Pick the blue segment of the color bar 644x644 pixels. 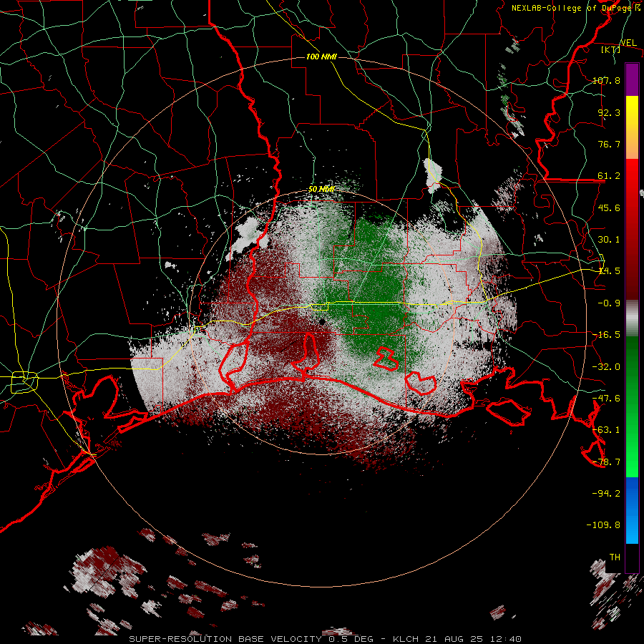point(632,510)
